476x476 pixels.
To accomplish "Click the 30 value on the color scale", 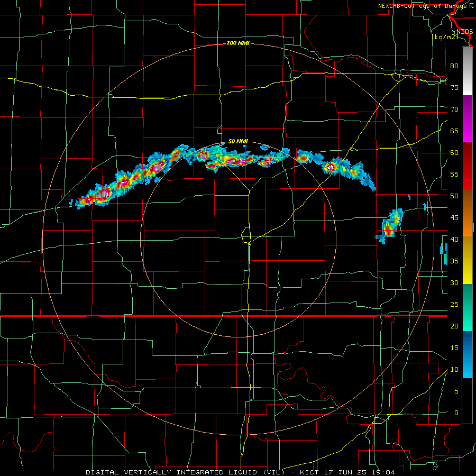I will click(454, 283).
